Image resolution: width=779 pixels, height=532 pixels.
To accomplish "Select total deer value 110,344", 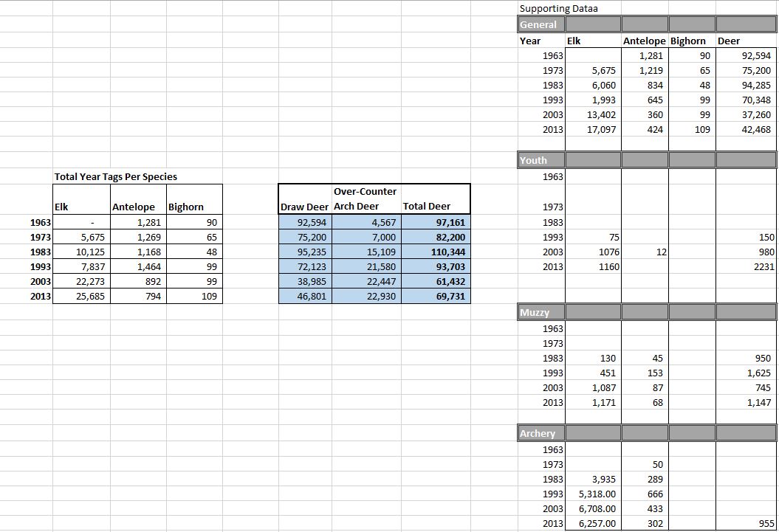I will 435,252.
